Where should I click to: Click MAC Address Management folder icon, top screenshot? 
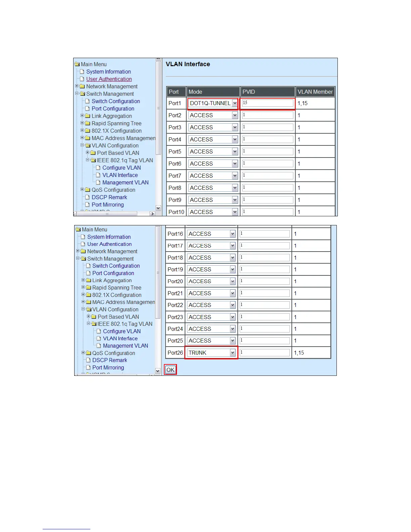pos(88,138)
